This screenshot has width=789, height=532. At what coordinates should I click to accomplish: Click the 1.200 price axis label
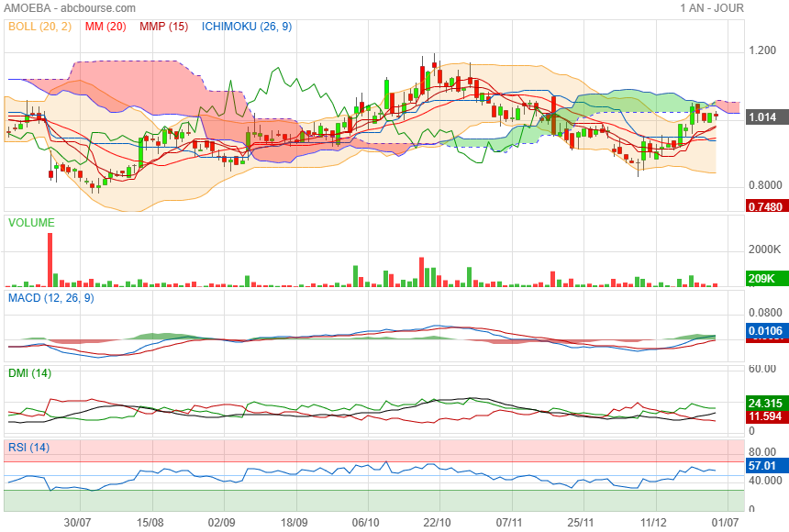(762, 50)
